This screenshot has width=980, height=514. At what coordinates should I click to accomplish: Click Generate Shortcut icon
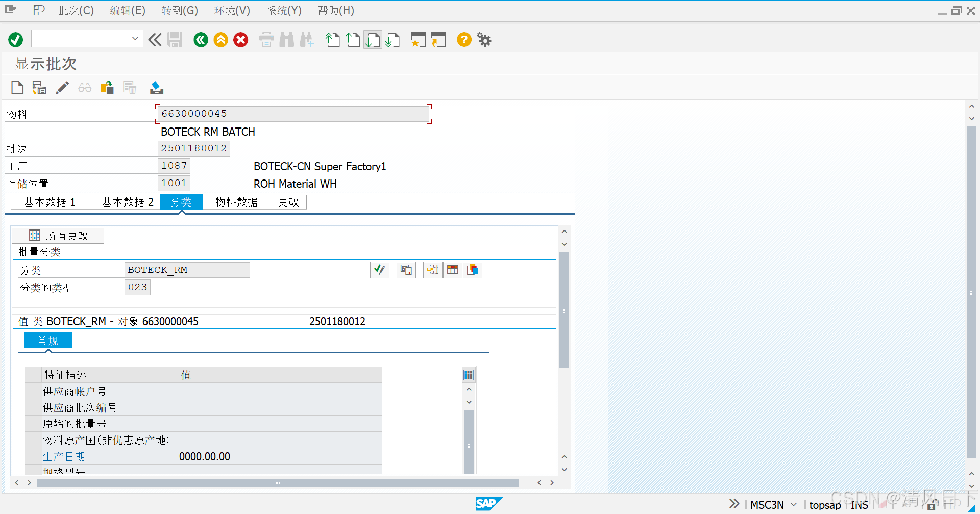click(438, 40)
